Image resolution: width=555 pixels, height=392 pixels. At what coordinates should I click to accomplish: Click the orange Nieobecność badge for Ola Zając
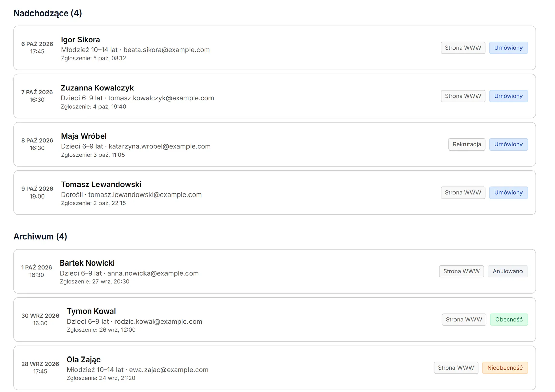pyautogui.click(x=505, y=368)
